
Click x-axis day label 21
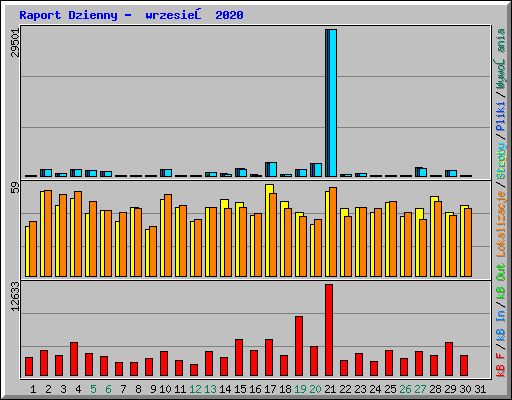click(x=330, y=389)
